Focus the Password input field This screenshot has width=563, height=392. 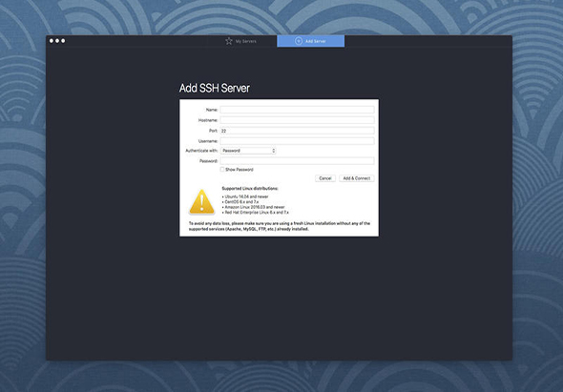point(298,161)
